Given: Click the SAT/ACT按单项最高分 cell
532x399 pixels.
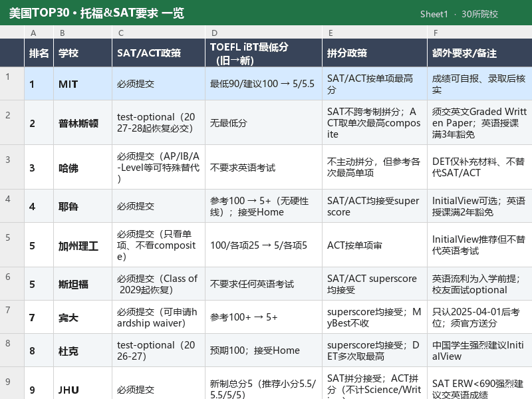Looking at the screenshot, I should pos(374,84).
